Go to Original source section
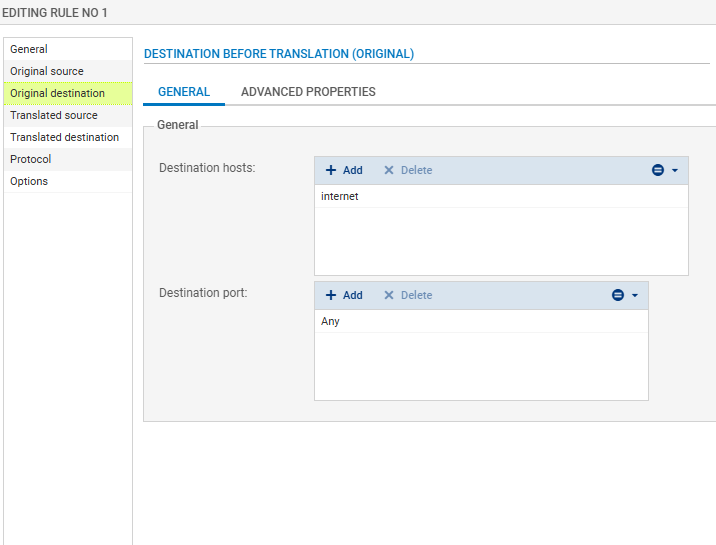The image size is (716, 545). [x=47, y=71]
